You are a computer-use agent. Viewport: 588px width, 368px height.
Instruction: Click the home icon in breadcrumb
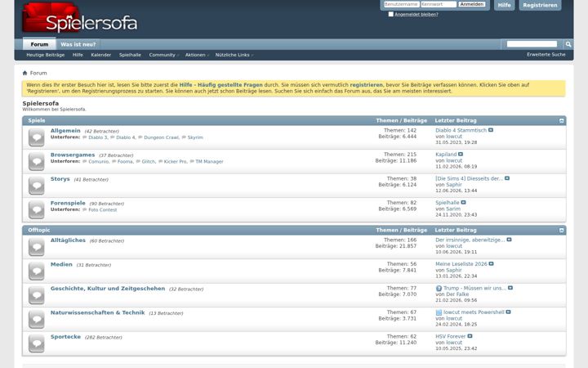click(24, 73)
